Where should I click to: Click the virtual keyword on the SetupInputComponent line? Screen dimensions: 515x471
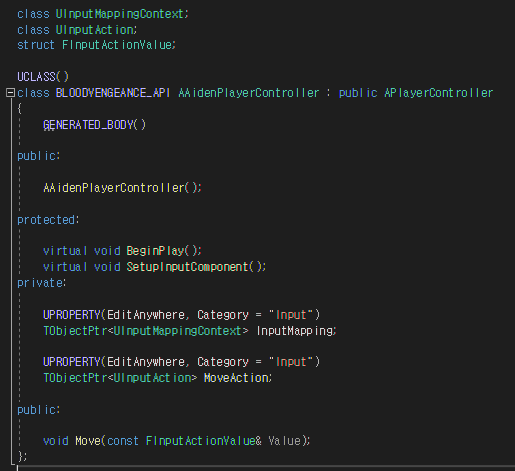65,267
